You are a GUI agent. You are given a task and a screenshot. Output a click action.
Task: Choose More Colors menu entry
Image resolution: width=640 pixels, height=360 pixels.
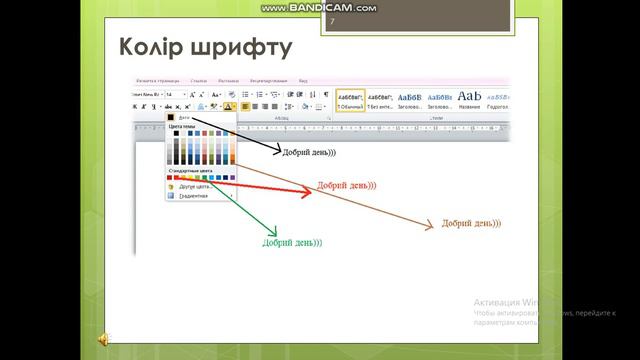pos(200,187)
